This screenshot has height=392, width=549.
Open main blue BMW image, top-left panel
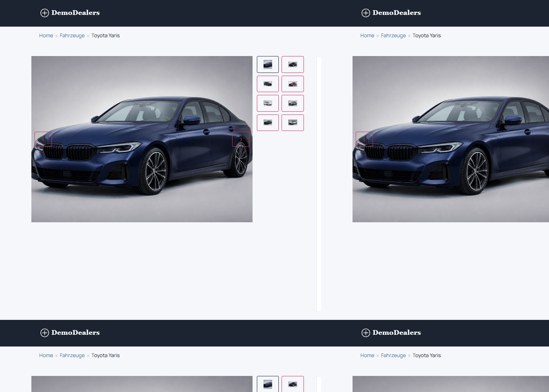142,139
